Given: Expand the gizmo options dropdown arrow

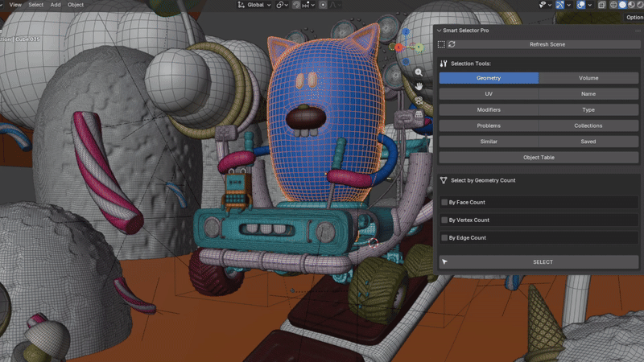Looking at the screenshot, I should point(568,5).
